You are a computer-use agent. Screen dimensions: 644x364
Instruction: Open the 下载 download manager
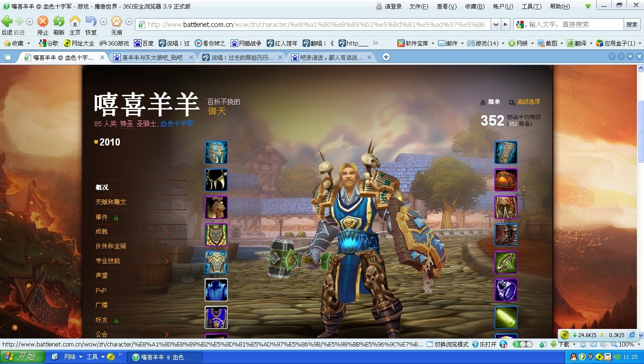point(560,344)
